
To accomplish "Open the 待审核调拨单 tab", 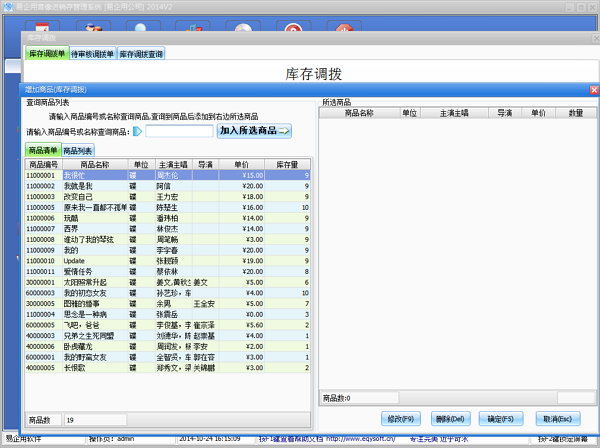I will (x=92, y=54).
